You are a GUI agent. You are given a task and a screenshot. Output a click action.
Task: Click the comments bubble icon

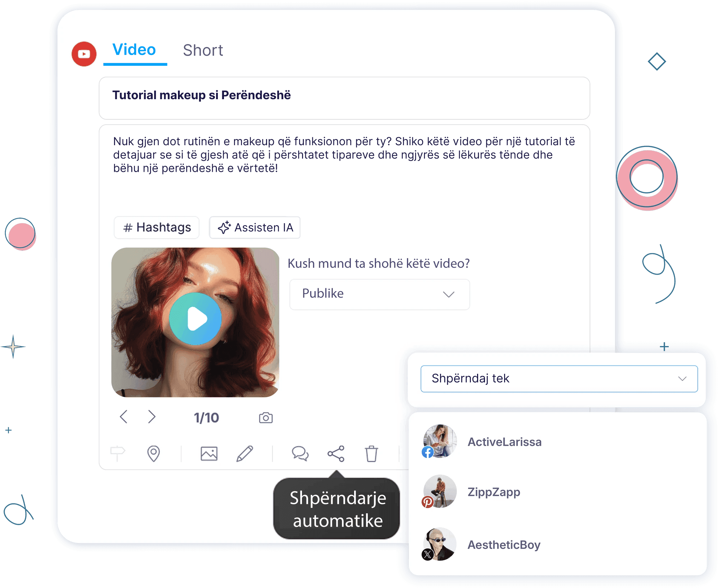point(300,453)
